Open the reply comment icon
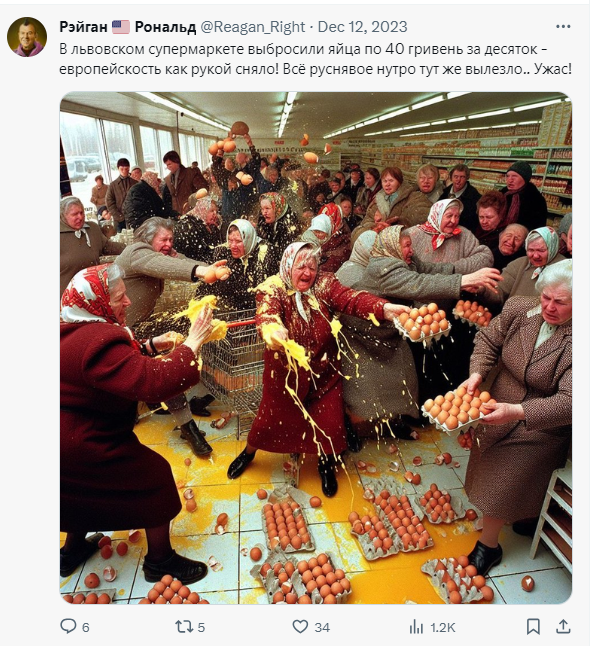The width and height of the screenshot is (594, 646). pyautogui.click(x=68, y=626)
